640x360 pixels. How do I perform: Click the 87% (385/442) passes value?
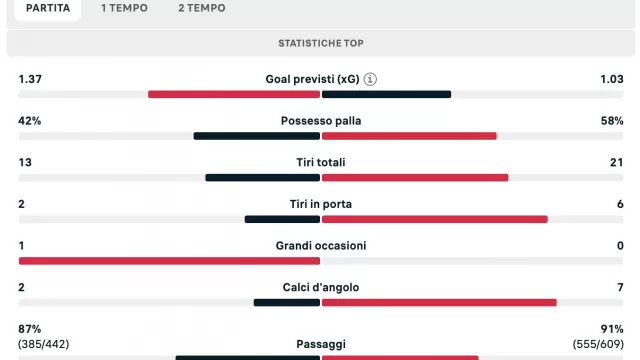click(x=43, y=337)
